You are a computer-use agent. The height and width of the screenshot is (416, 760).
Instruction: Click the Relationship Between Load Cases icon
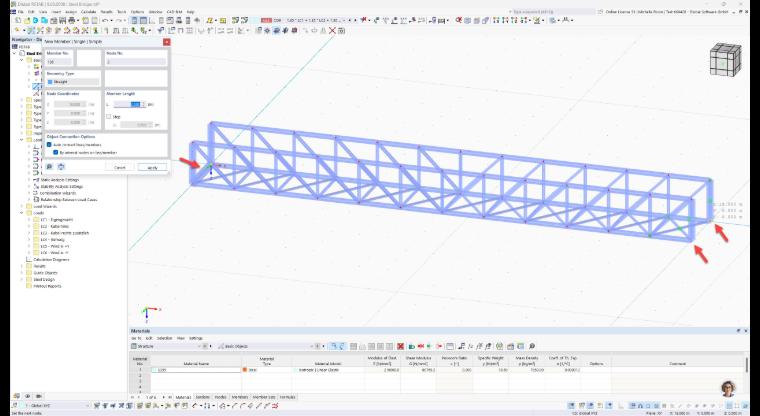pyautogui.click(x=36, y=199)
